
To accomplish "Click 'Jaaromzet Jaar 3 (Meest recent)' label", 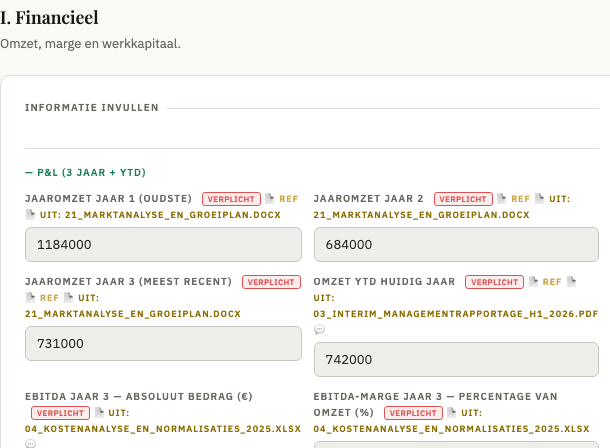I will pyautogui.click(x=128, y=282).
